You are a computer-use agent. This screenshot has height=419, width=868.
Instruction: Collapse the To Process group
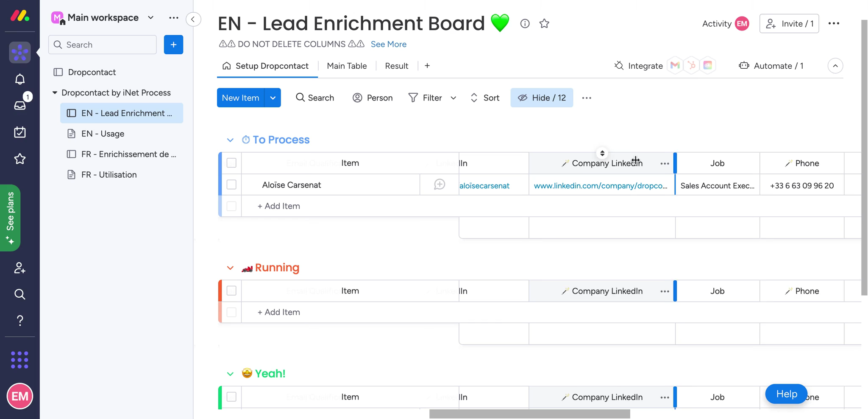[230, 140]
